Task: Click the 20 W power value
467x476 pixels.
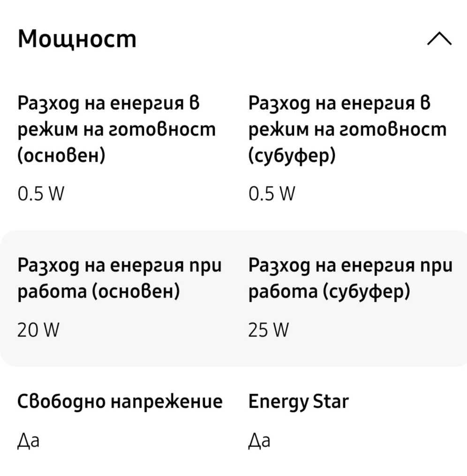Action: pos(38,330)
